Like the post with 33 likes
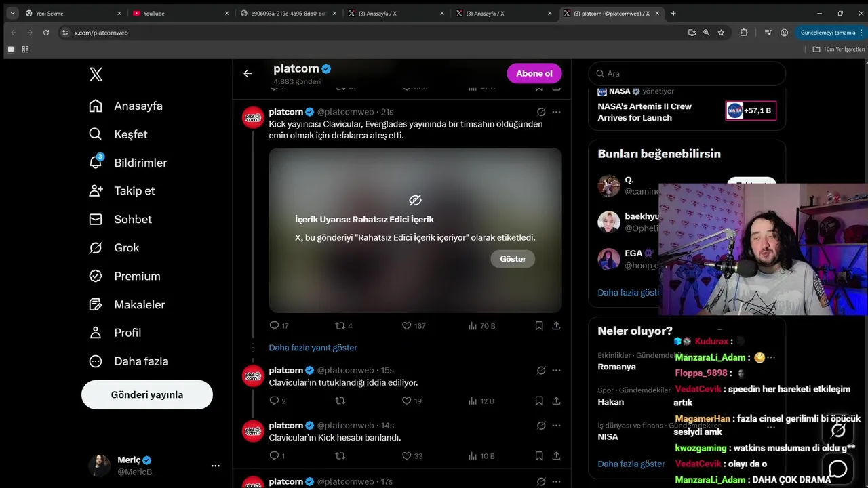This screenshot has width=868, height=488. pyautogui.click(x=412, y=456)
